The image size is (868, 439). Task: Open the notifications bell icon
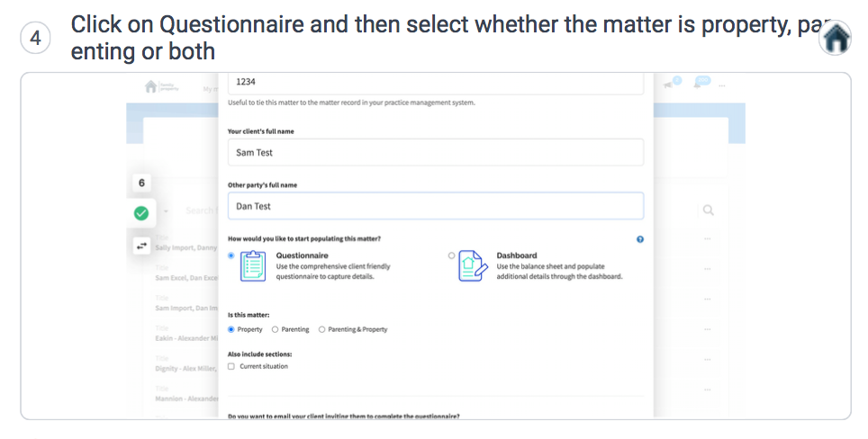(698, 85)
